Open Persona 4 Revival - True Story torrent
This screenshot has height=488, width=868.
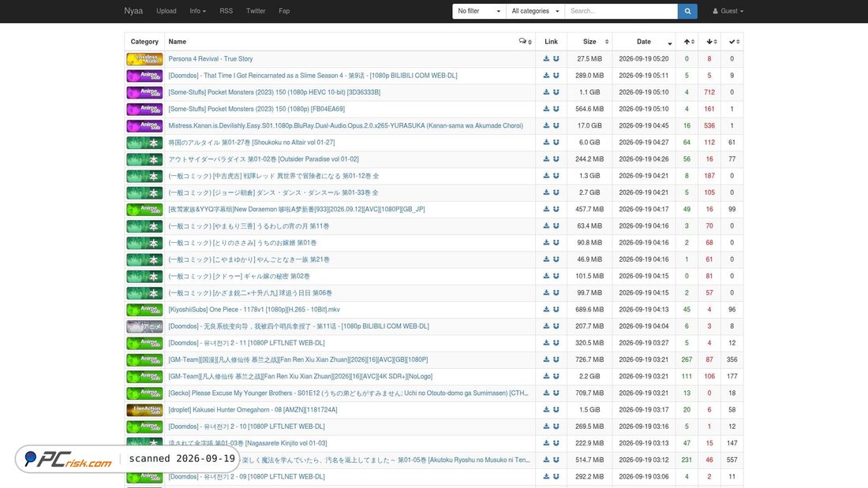click(x=211, y=58)
